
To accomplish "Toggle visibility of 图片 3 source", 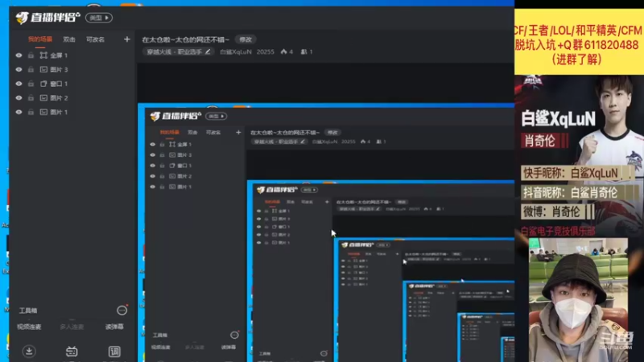I will coord(19,69).
